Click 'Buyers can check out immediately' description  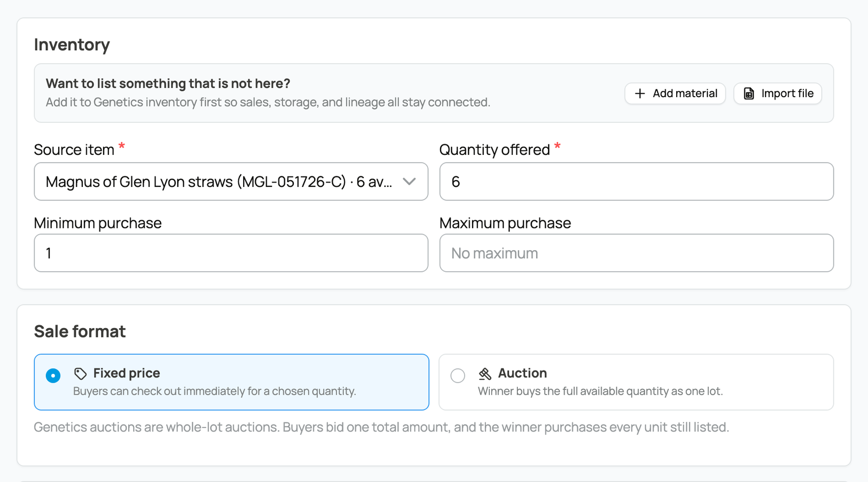click(215, 391)
